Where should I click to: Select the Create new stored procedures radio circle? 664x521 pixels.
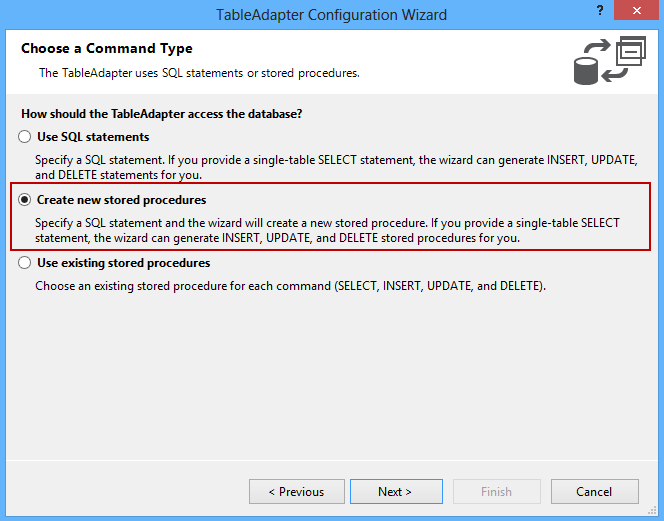coord(25,200)
